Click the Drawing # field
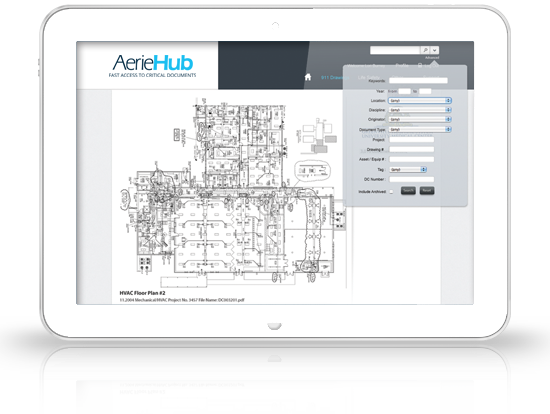550x414 pixels. pyautogui.click(x=411, y=149)
